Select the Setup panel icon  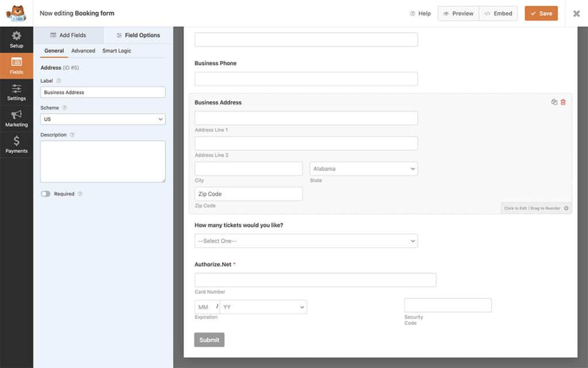click(x=17, y=37)
